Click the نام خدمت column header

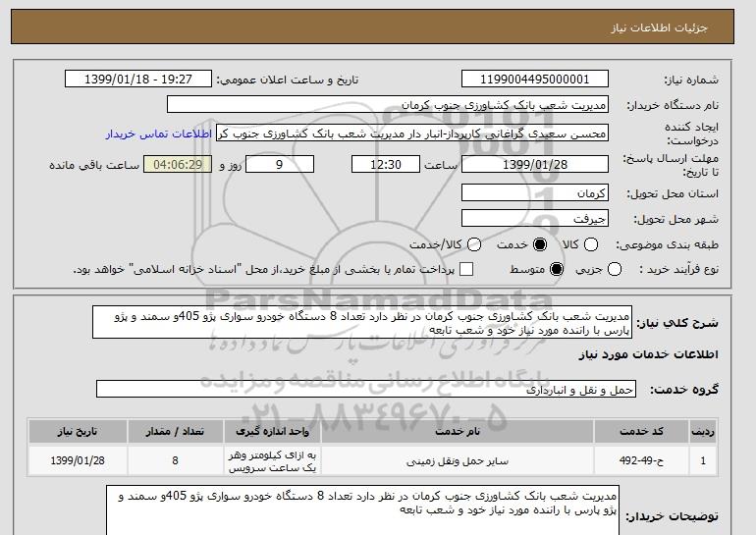[x=458, y=431]
